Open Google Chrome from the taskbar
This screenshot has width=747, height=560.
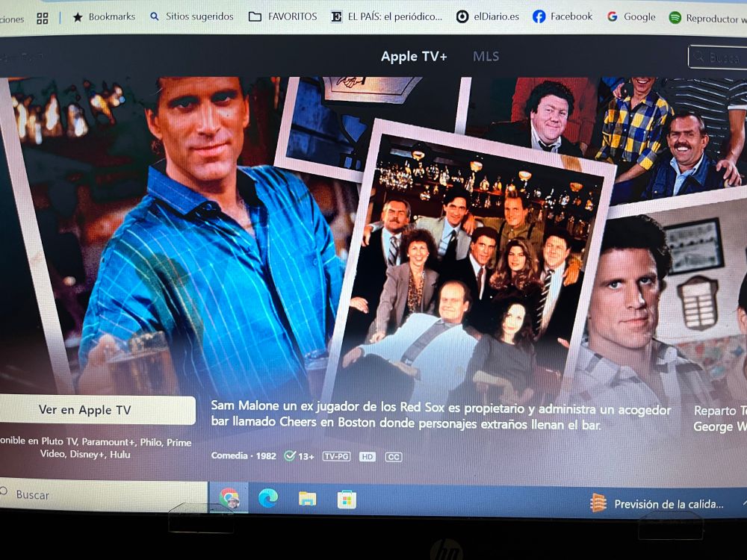(229, 498)
